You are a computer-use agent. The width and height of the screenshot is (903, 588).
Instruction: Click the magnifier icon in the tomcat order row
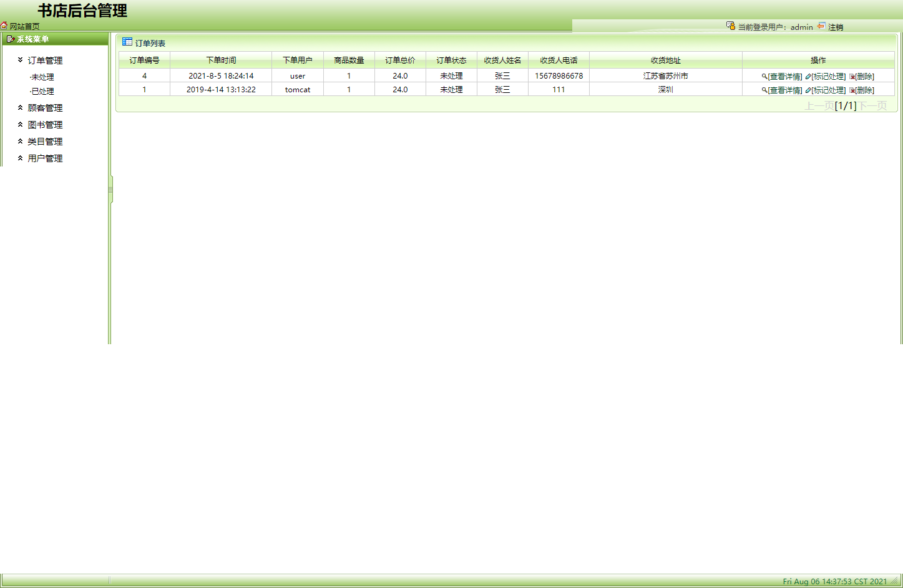pyautogui.click(x=764, y=90)
